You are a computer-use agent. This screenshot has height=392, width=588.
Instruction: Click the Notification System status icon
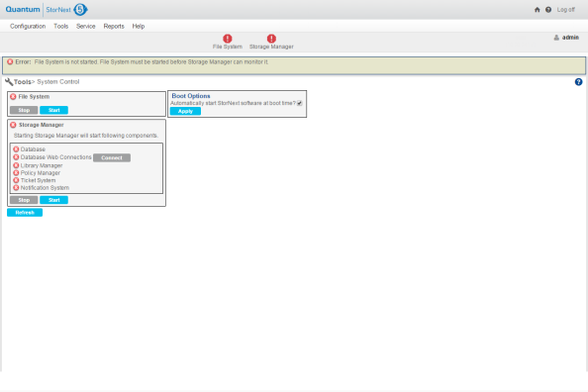tap(16, 187)
